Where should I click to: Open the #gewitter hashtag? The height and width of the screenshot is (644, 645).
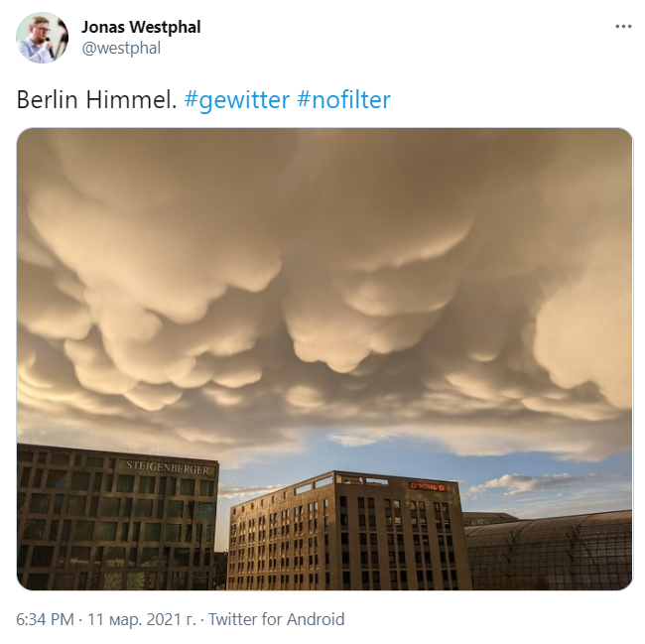237,100
